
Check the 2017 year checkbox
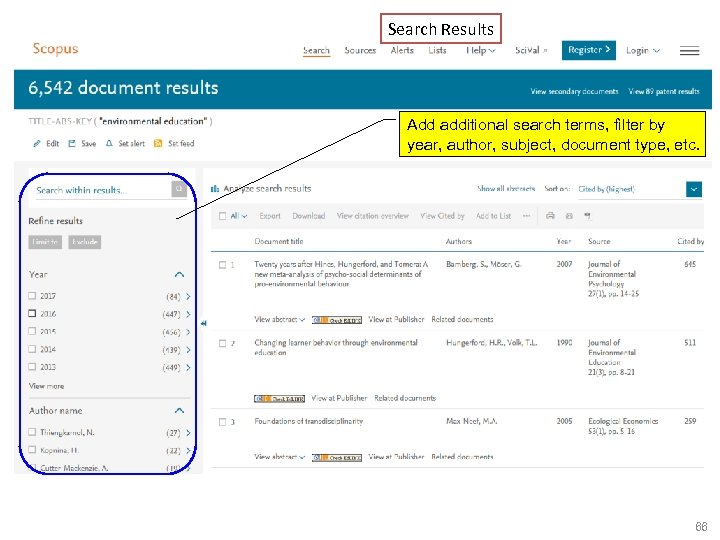(x=32, y=296)
